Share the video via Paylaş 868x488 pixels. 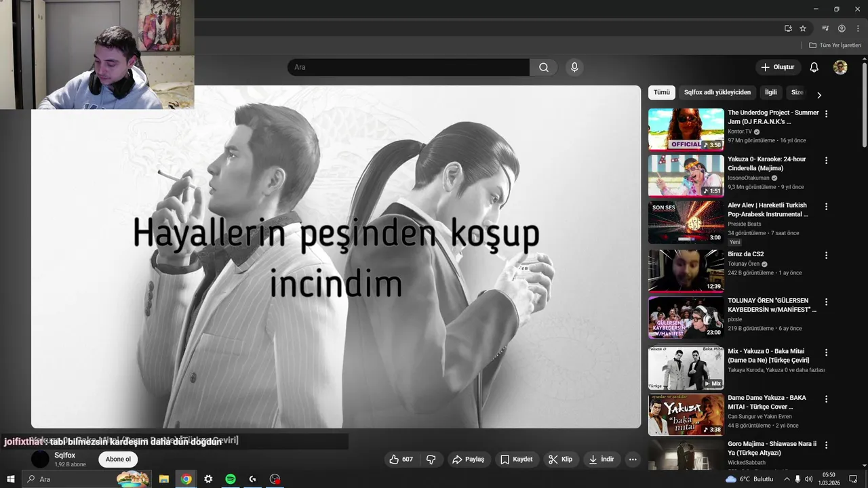coord(469,459)
